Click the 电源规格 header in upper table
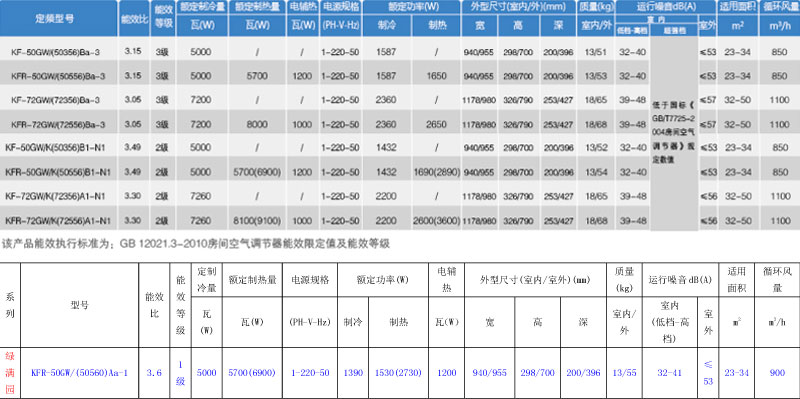This screenshot has height=399, width=800. pyautogui.click(x=340, y=7)
